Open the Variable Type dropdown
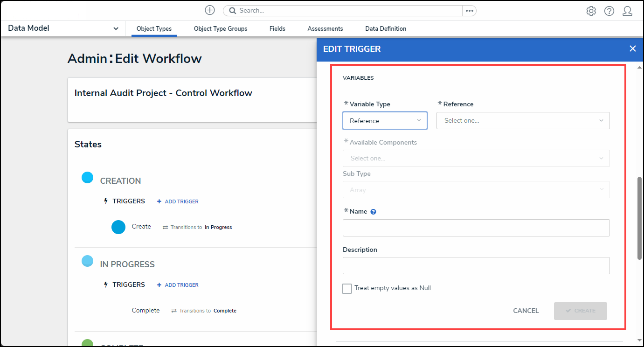Viewport: 644px width, 347px height. click(x=385, y=120)
